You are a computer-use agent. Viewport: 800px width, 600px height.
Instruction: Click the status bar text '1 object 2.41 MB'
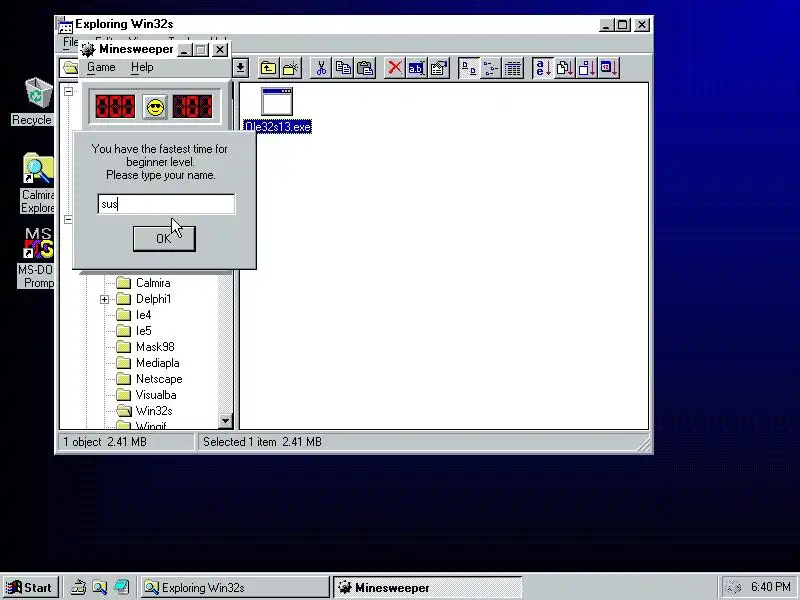click(105, 442)
